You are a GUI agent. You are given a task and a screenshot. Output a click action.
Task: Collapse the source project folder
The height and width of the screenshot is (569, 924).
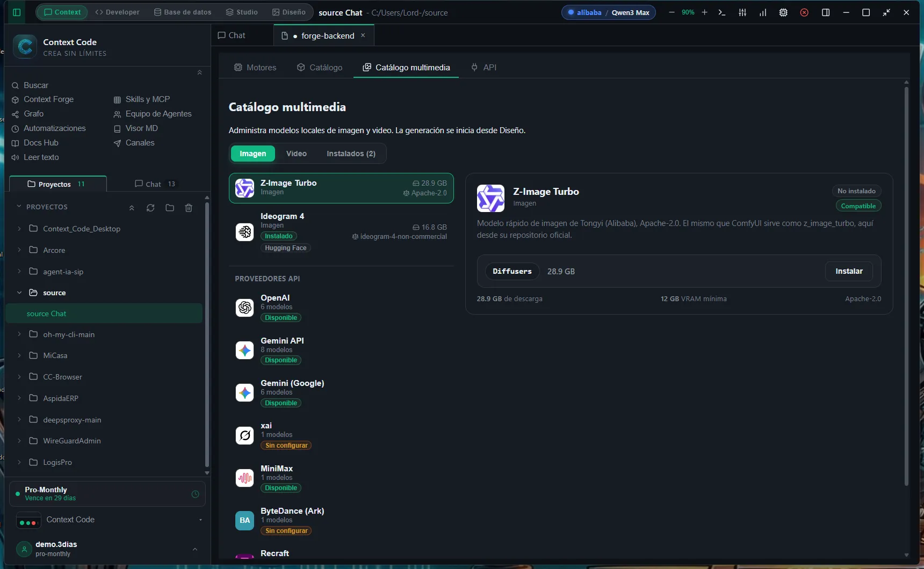[x=19, y=293]
